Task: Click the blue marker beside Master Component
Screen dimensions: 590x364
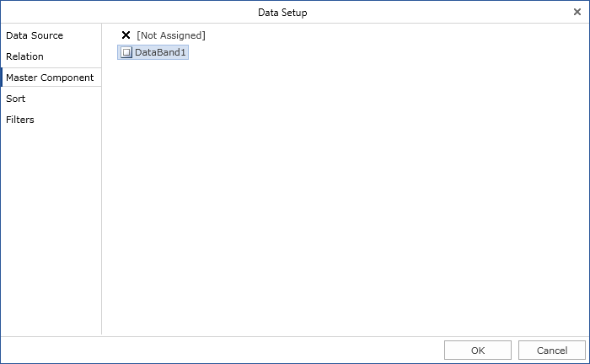Action: coord(2,78)
